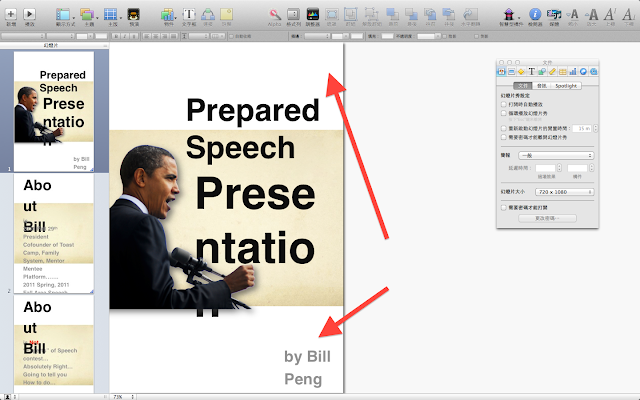The height and width of the screenshot is (400, 640).
Task: Click the idle time field stepper
Action: 596,128
